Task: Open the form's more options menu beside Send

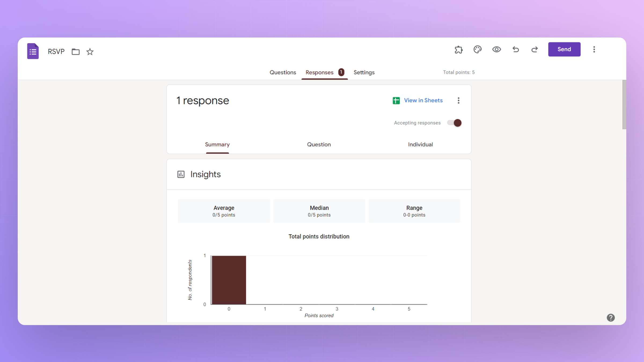Action: [x=594, y=49]
